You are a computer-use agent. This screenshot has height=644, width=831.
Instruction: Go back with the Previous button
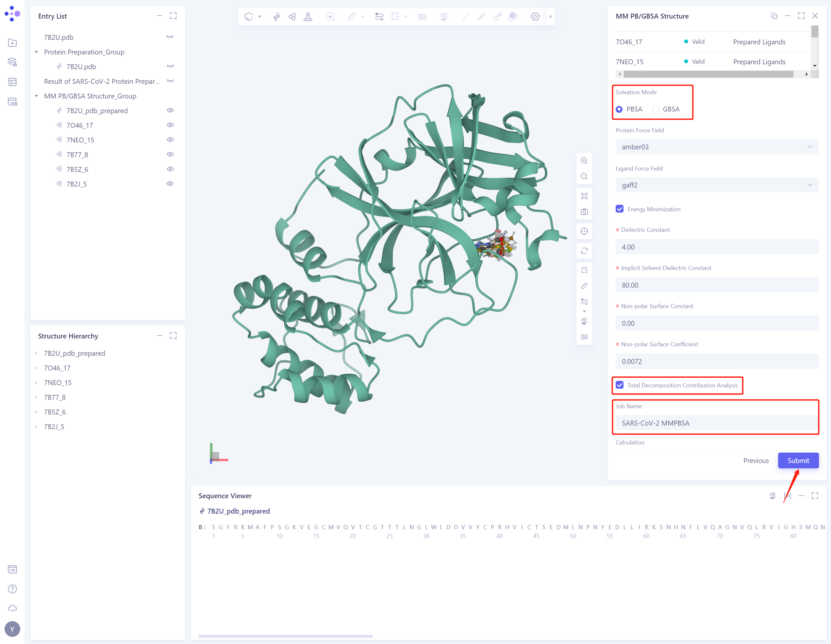tap(756, 460)
